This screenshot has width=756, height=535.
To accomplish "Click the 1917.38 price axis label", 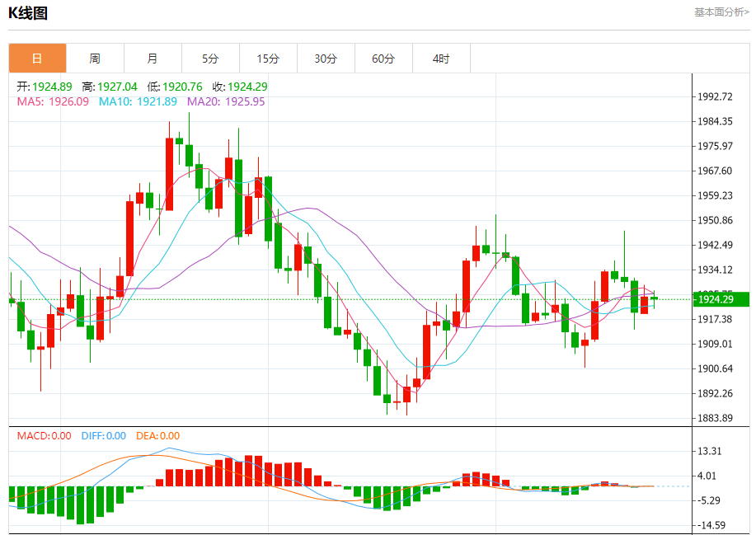I will coord(716,319).
